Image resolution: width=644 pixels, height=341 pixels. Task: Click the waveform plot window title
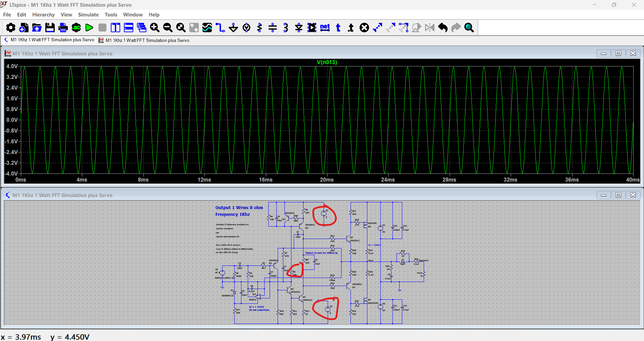tap(62, 54)
